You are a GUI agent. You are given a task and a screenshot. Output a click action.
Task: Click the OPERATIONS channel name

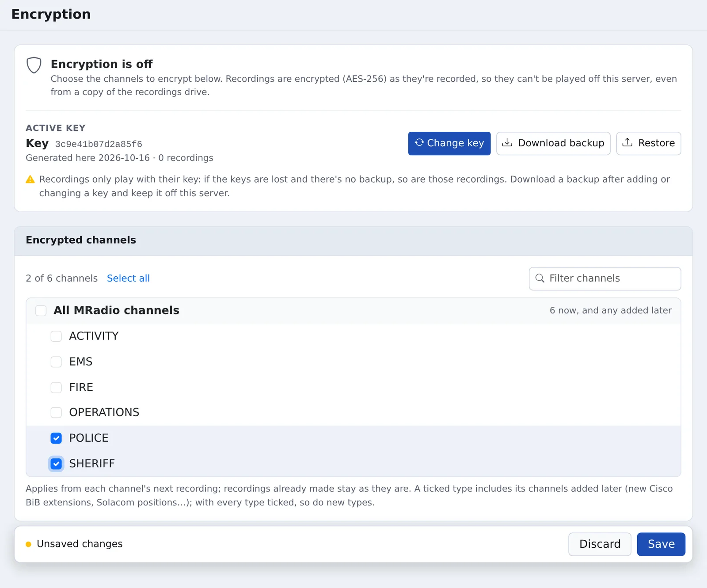(x=104, y=412)
